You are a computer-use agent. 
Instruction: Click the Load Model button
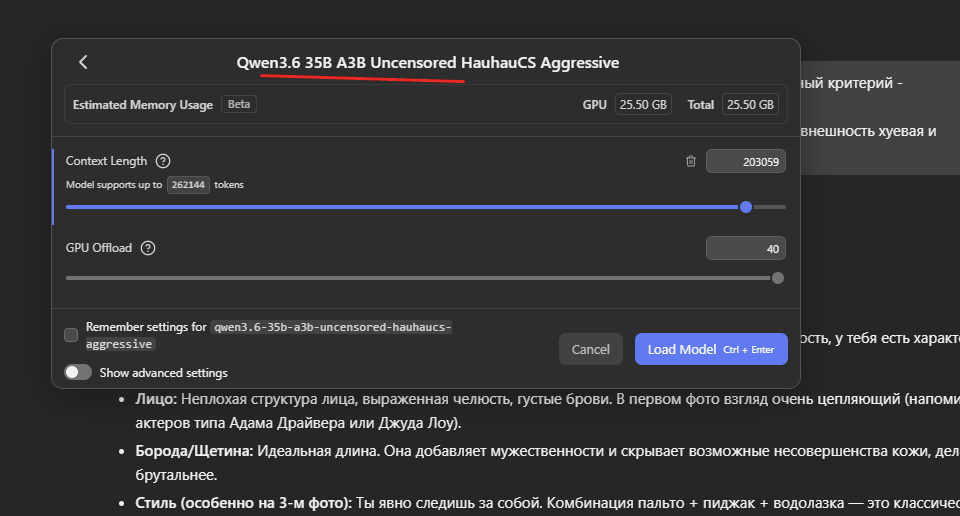point(711,349)
